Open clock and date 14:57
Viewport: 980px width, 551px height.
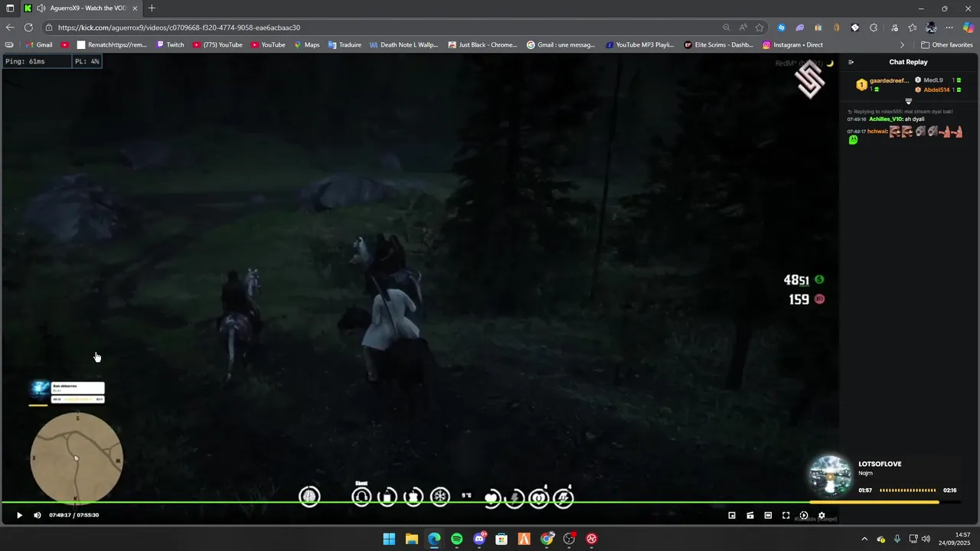[956, 539]
